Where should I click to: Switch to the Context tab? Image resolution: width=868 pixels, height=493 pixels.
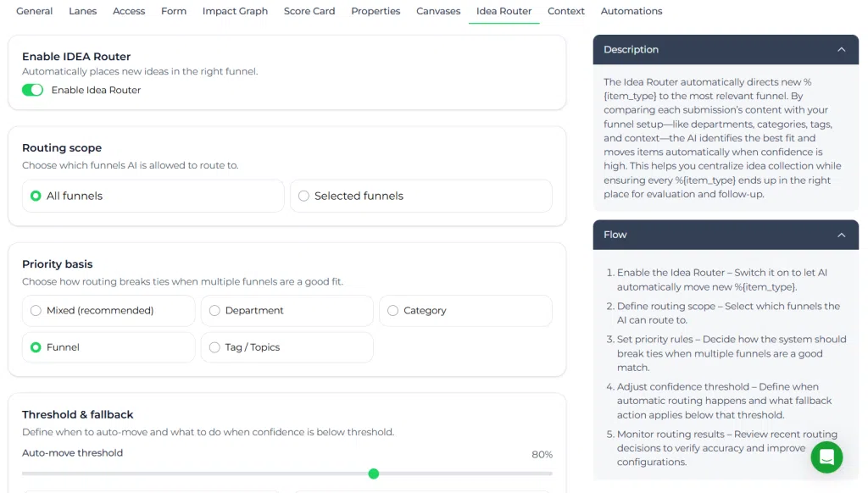coord(566,11)
